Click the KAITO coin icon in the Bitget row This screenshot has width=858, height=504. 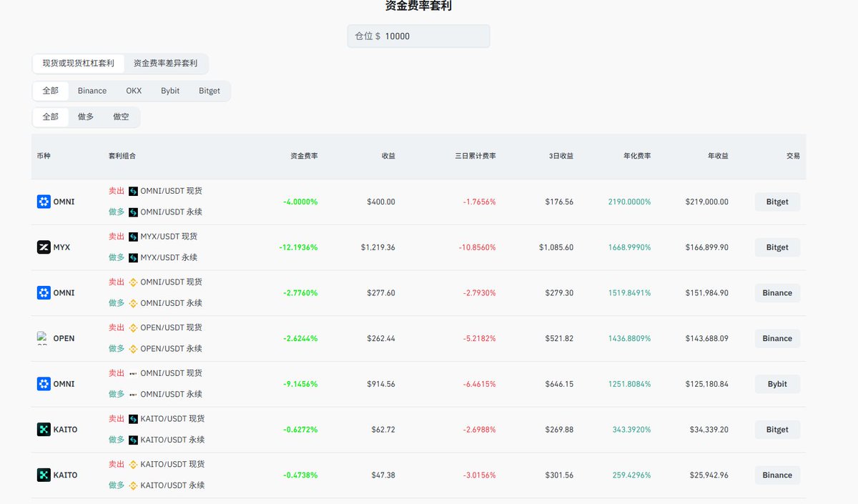click(44, 430)
